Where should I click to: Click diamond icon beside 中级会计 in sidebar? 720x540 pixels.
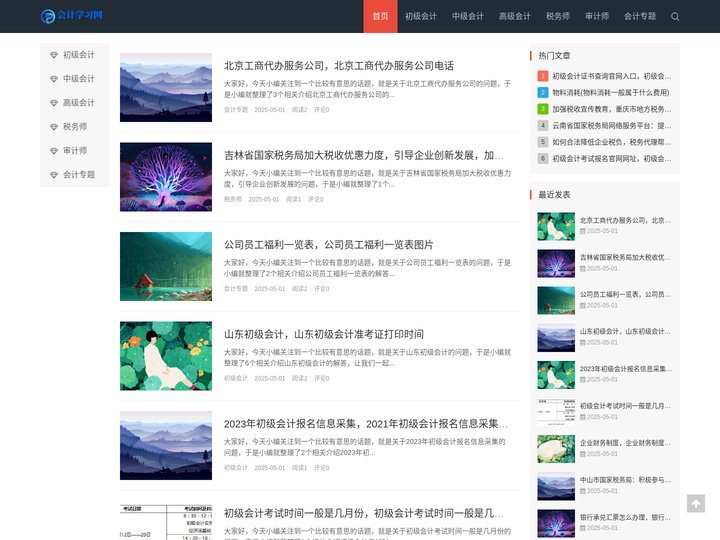pos(54,79)
